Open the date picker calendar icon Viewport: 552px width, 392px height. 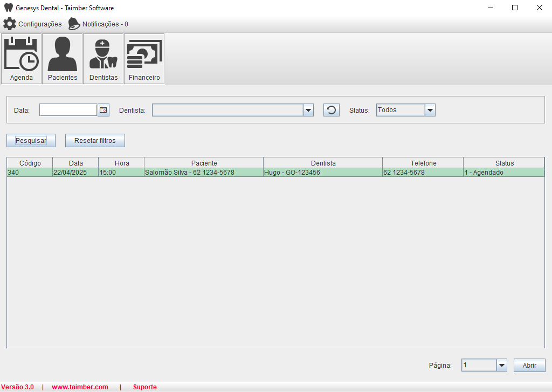pyautogui.click(x=103, y=110)
